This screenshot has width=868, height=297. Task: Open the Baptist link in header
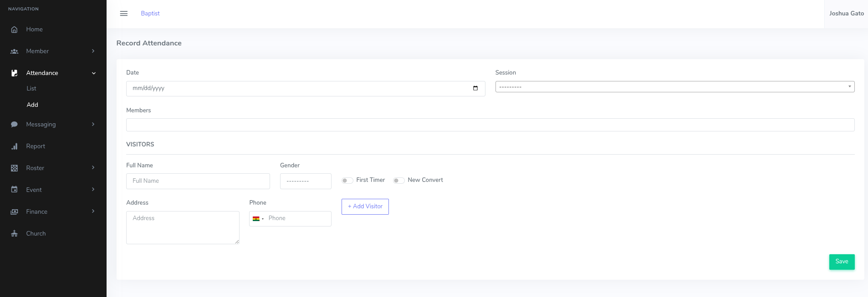[150, 14]
